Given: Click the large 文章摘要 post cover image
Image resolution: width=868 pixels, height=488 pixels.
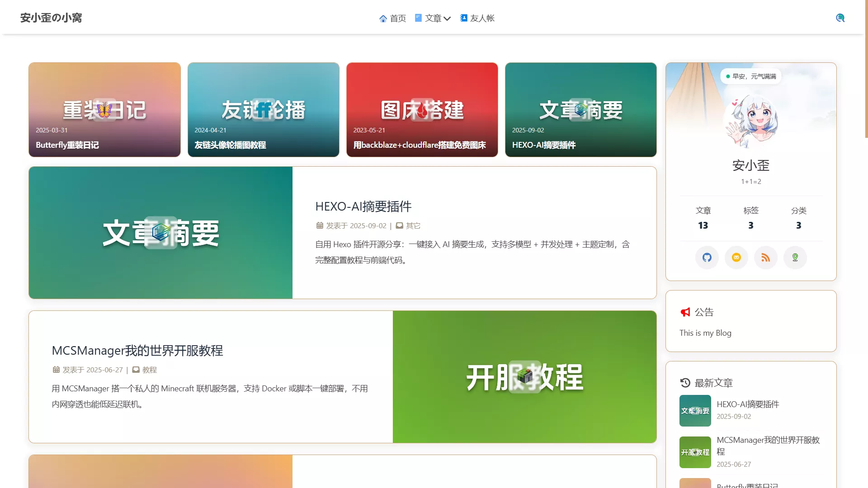Looking at the screenshot, I should pos(160,233).
